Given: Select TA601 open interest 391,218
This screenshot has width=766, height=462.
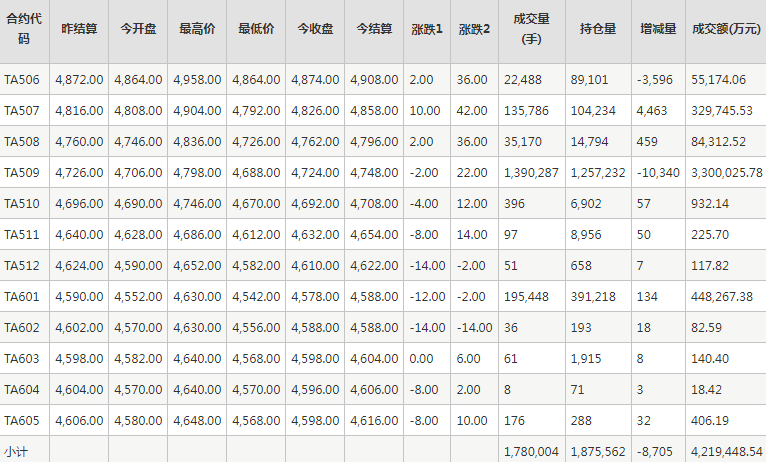Looking at the screenshot, I should click(x=593, y=297).
